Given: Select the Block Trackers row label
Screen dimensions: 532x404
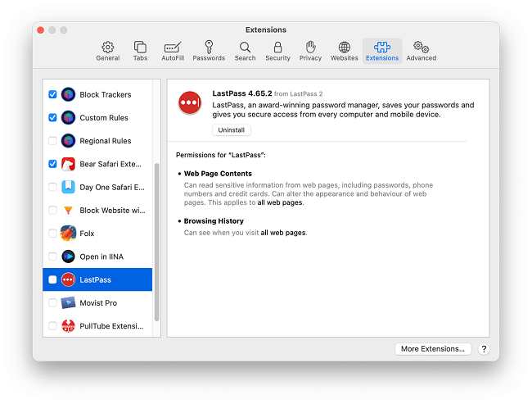Looking at the screenshot, I should coord(106,94).
